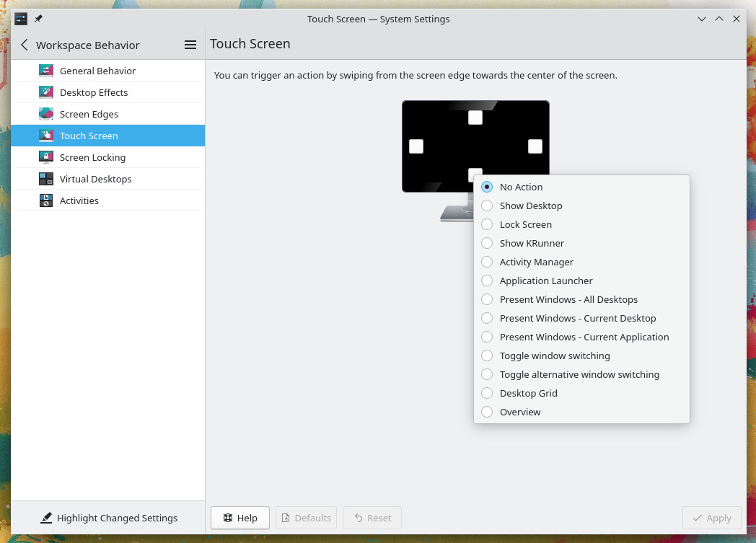The image size is (756, 543).
Task: Click the Reset button
Action: pos(372,518)
